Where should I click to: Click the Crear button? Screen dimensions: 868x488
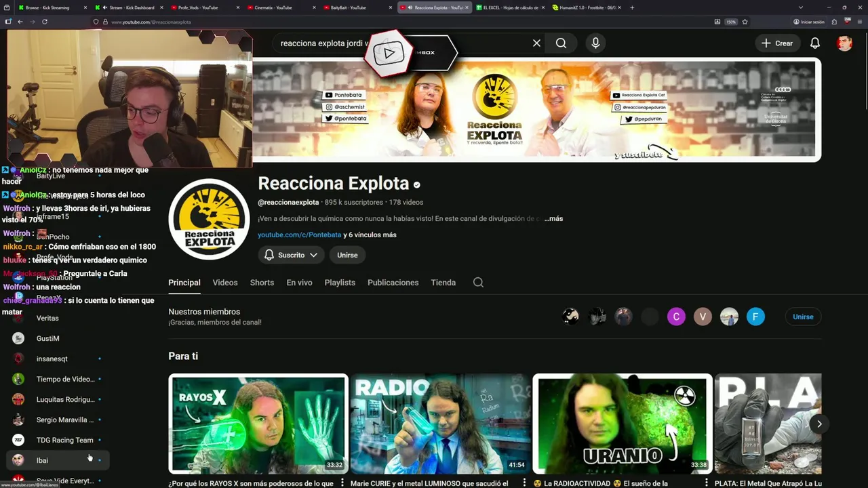(x=777, y=43)
